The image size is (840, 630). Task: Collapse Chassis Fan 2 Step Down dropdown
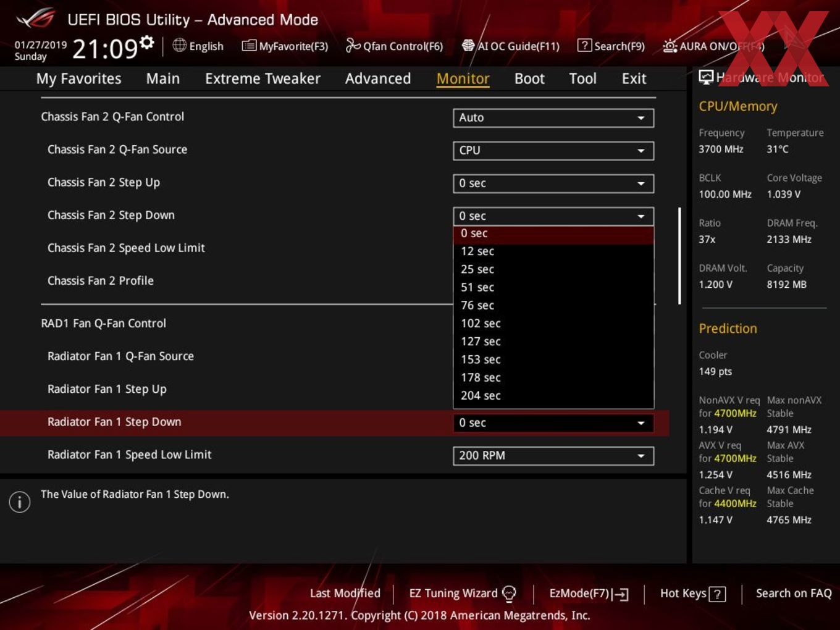[553, 216]
